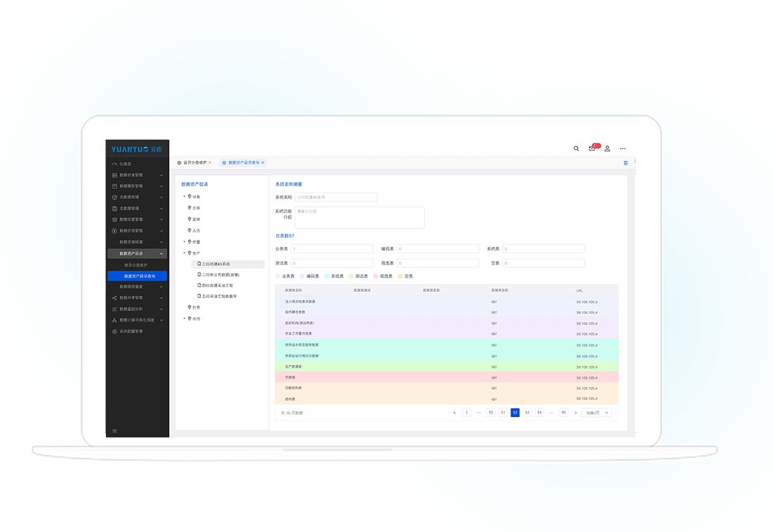Click the blue tab list icon at right of tab bar

click(626, 163)
